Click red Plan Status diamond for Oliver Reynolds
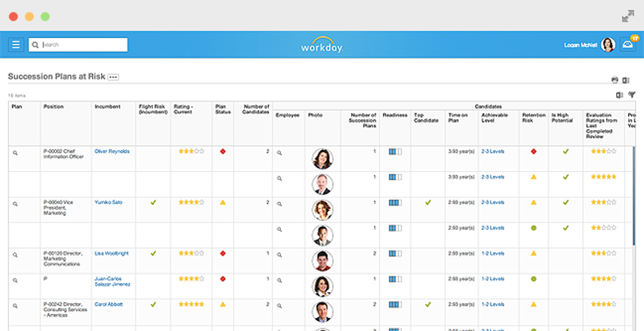The image size is (644, 331). click(222, 152)
